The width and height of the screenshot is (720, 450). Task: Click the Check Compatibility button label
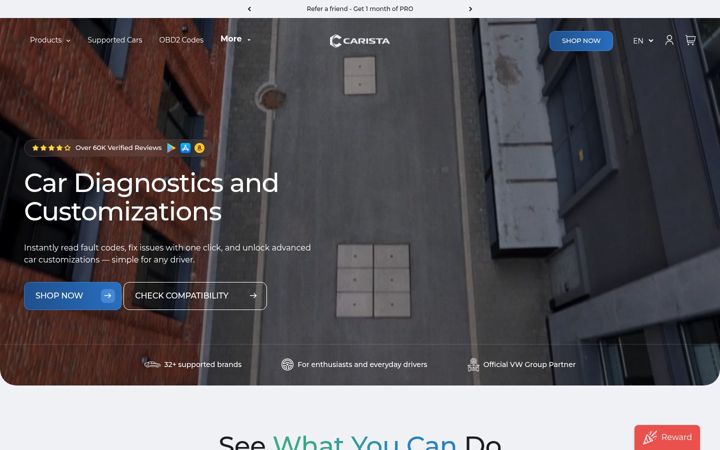click(x=181, y=296)
